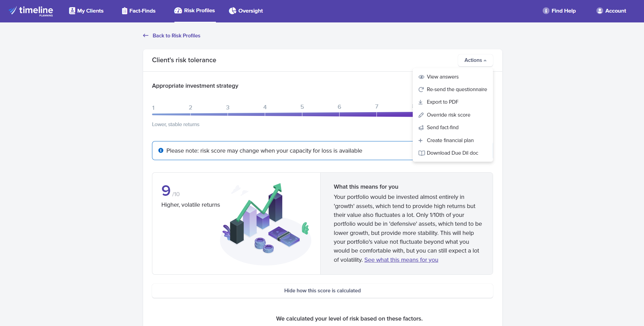Click the refresh icon for Re-send questionnaire

tap(421, 89)
